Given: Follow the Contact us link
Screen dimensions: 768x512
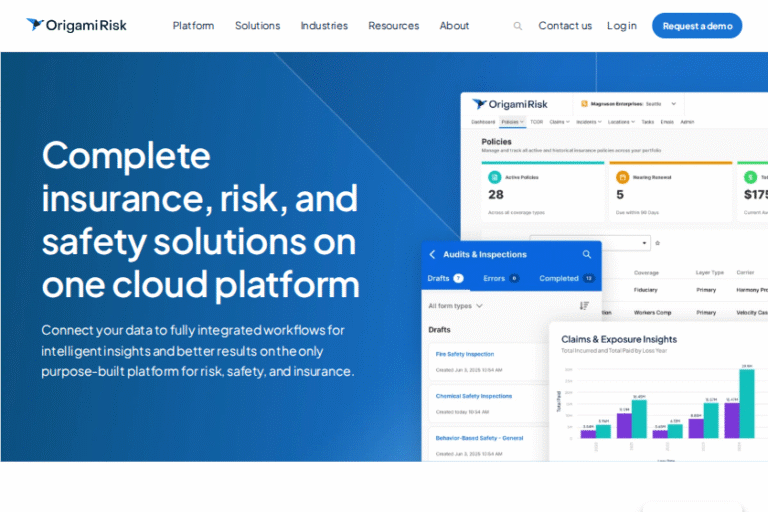Looking at the screenshot, I should [x=565, y=26].
